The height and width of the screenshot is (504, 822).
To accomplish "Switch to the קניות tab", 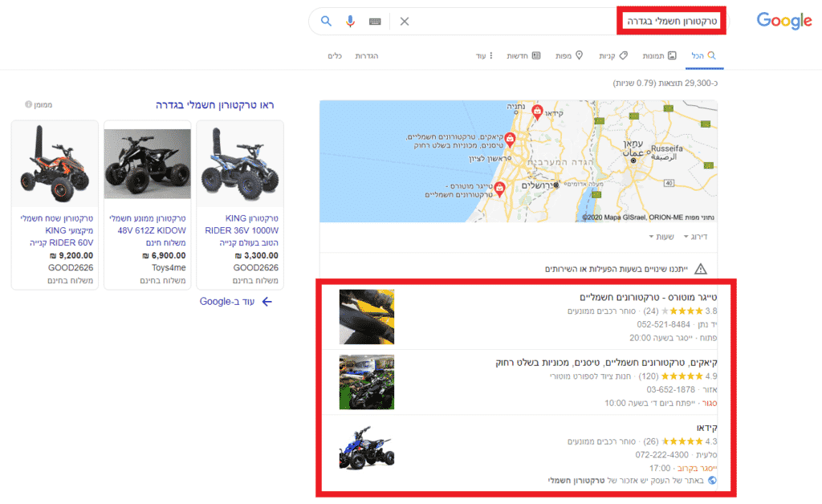I will [612, 55].
